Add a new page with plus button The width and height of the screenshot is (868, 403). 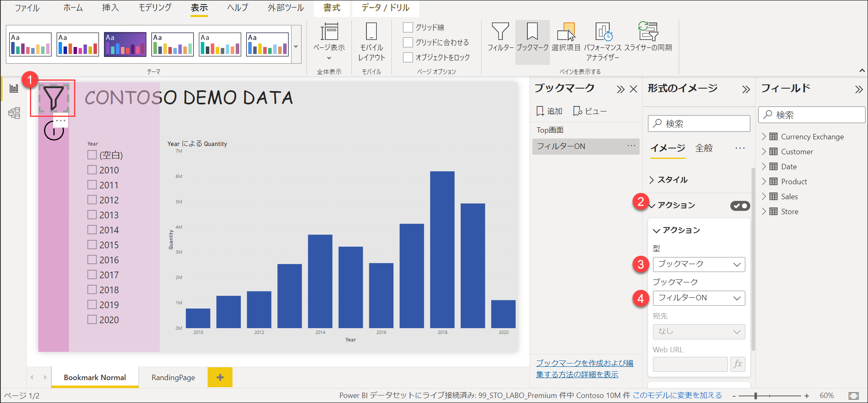pos(220,377)
